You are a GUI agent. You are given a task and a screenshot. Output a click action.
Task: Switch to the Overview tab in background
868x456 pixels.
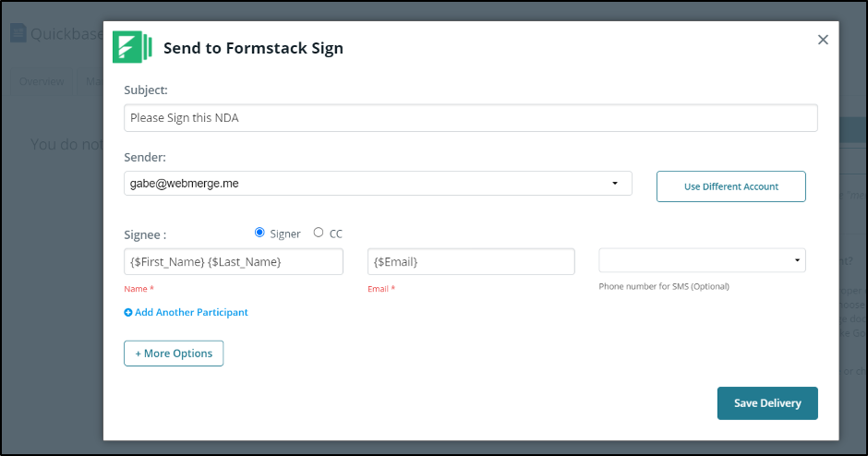click(42, 81)
